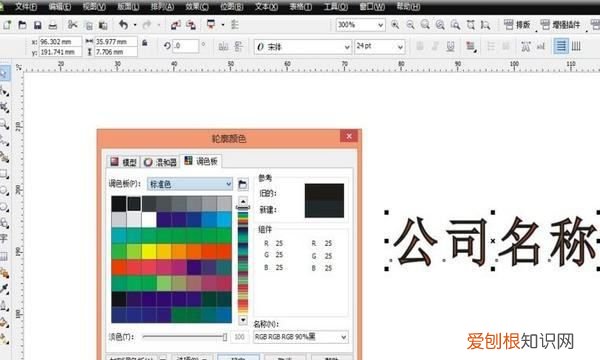Toggle bold text formatting
This screenshot has height=360, width=600.
(420, 47)
